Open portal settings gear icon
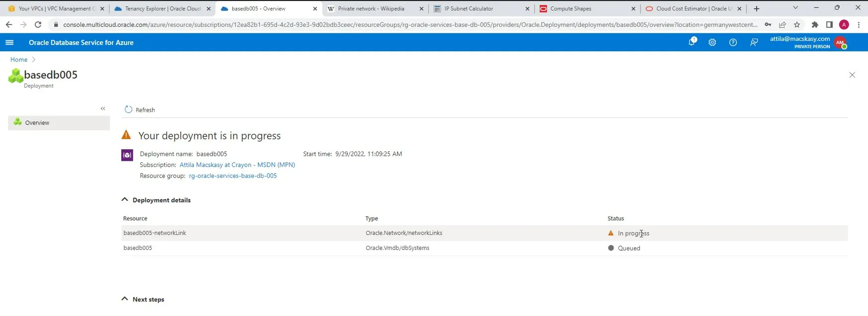868x316 pixels. 712,42
